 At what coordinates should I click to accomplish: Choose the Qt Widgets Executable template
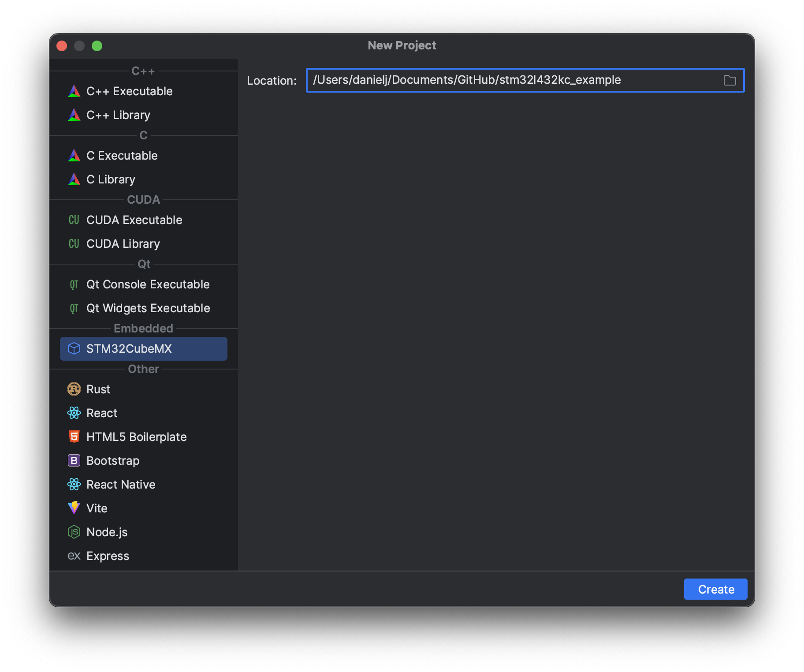coord(148,308)
